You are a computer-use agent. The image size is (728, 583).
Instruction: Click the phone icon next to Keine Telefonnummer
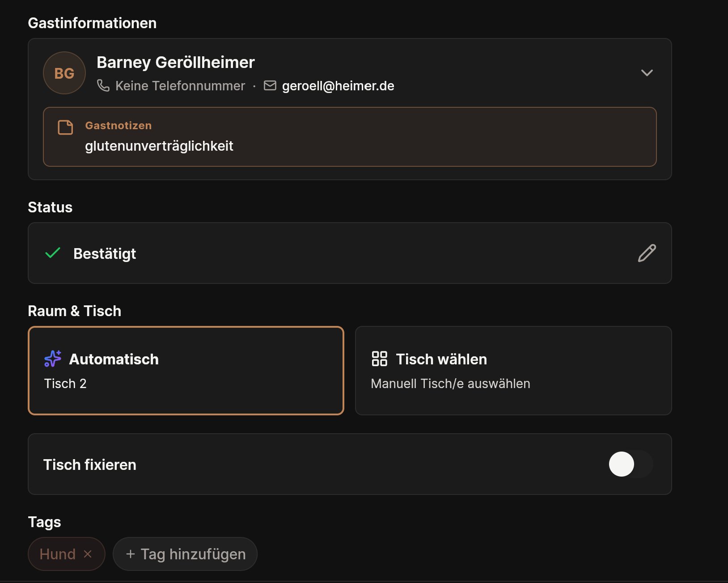tap(103, 85)
